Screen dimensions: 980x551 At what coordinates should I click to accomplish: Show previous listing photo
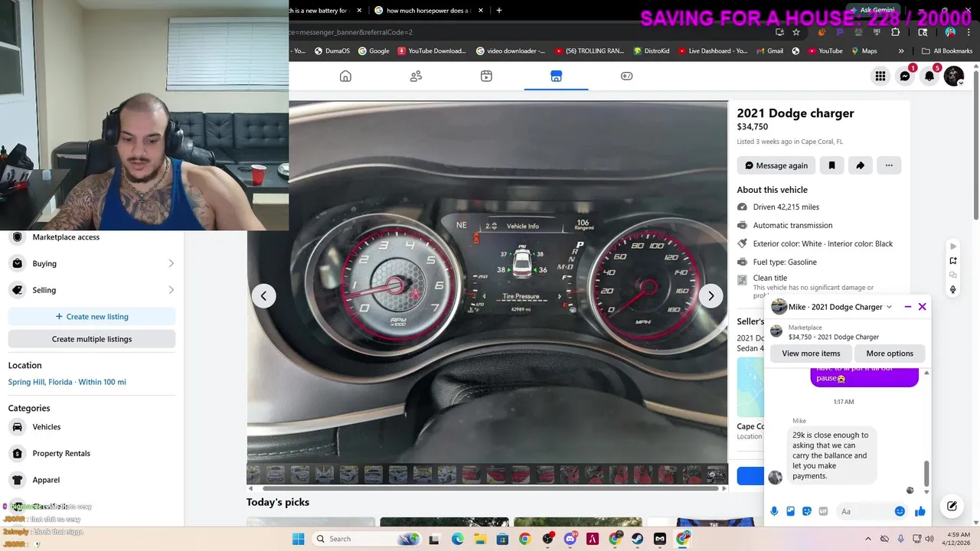coord(263,295)
